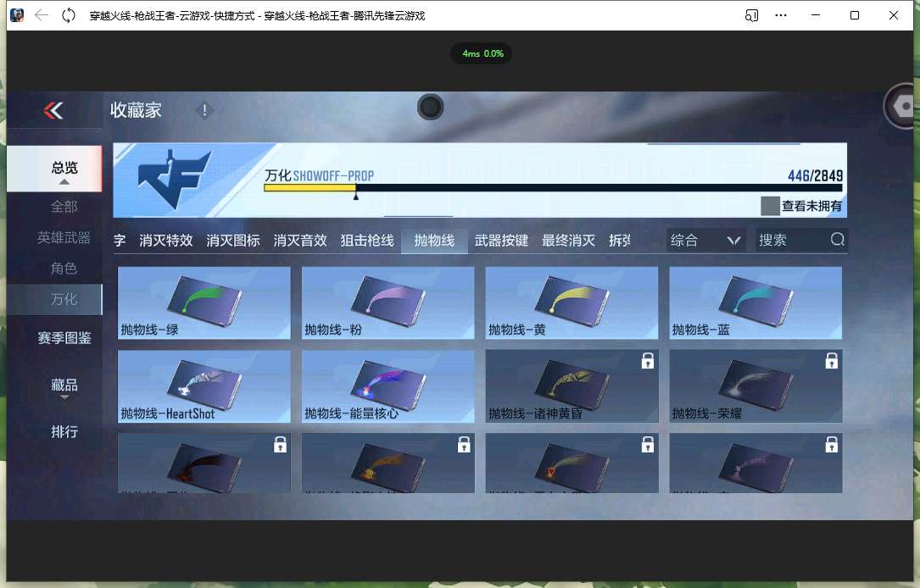
Task: Open the 综合 sort dropdown
Action: point(705,241)
